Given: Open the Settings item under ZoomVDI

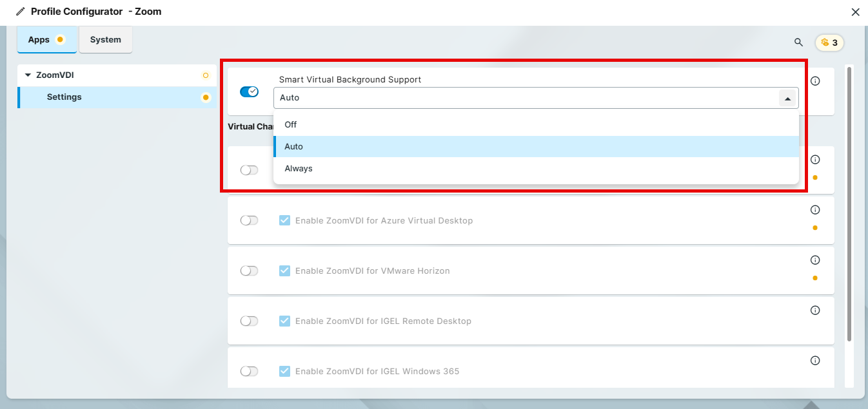Looking at the screenshot, I should [x=64, y=97].
